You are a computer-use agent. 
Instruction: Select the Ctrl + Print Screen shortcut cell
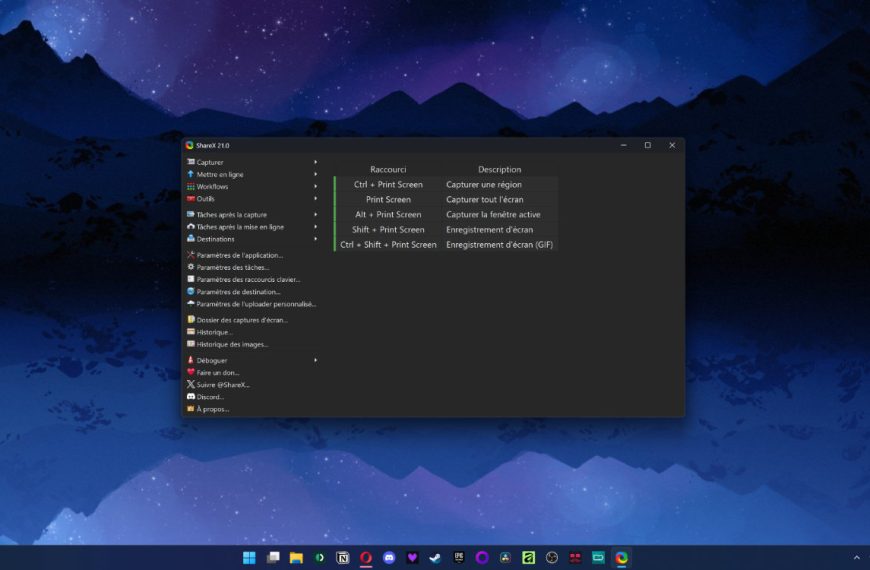tap(388, 184)
